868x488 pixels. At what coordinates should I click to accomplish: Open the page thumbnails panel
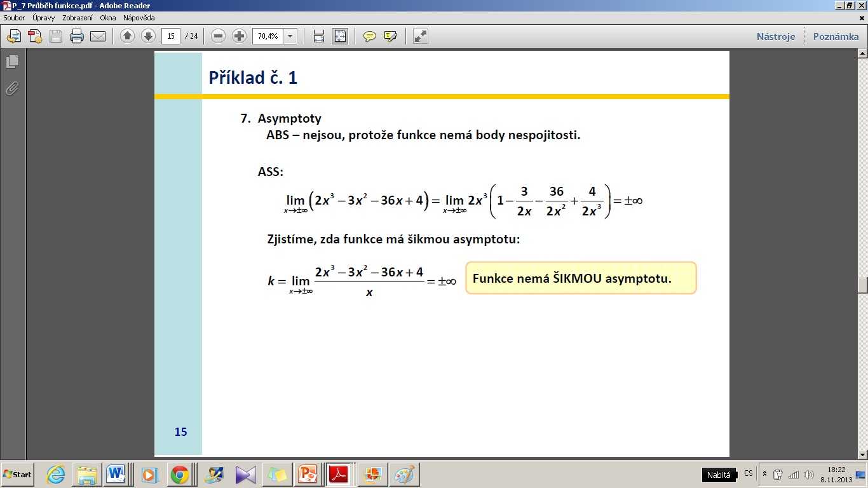pos(12,62)
